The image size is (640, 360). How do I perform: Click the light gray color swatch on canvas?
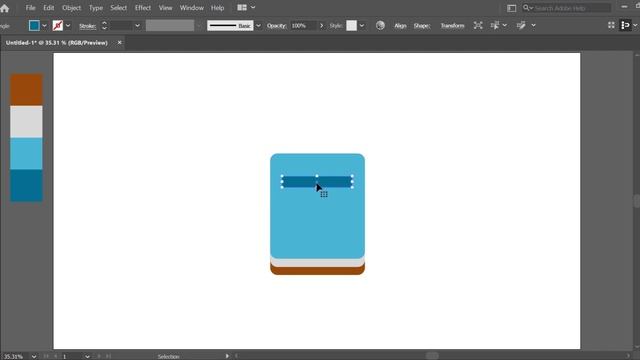point(26,122)
